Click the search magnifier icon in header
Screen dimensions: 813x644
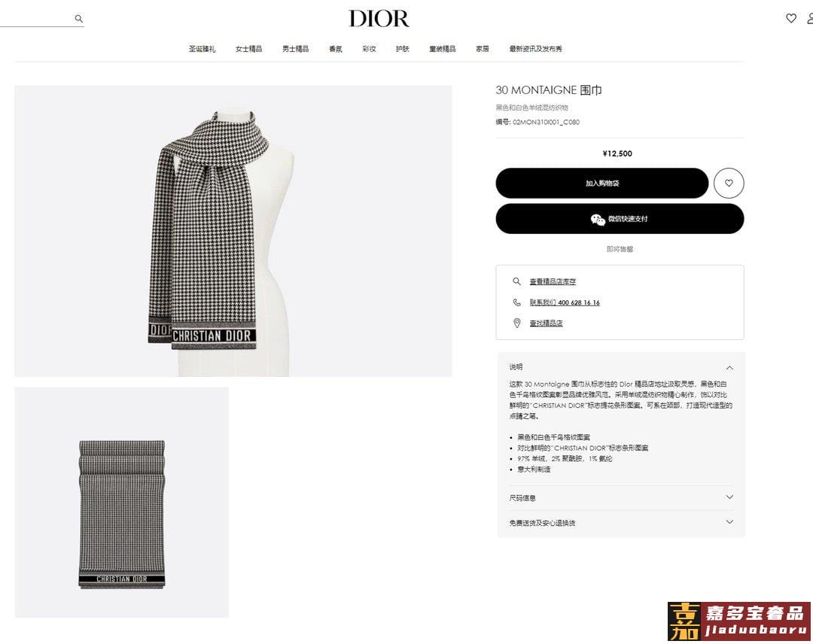tap(79, 19)
